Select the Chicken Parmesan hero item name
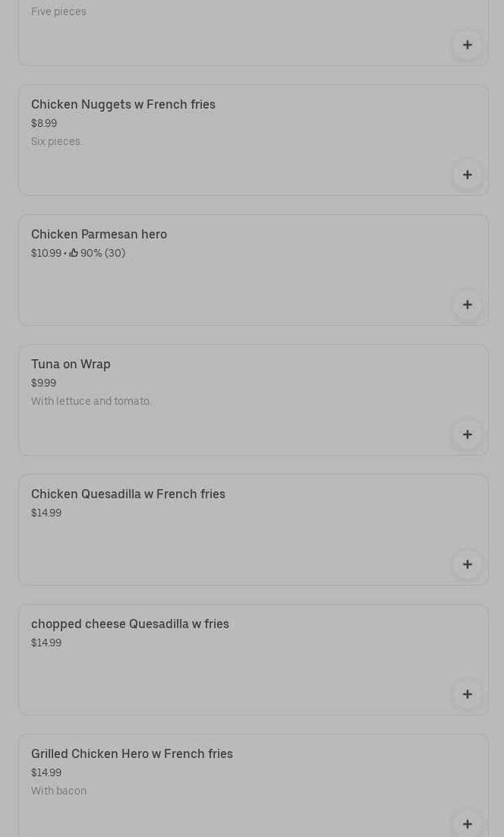 pyautogui.click(x=99, y=235)
